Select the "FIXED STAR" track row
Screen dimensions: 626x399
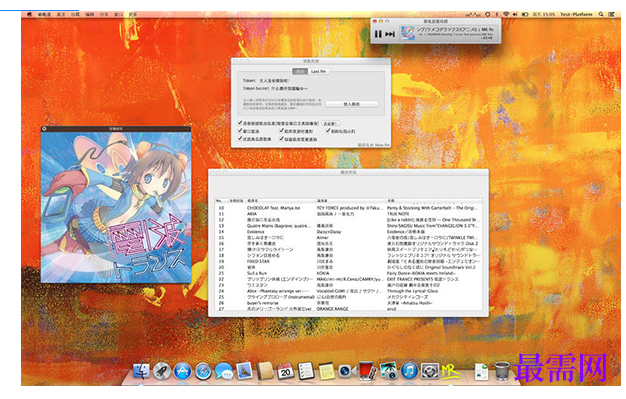[348, 261]
